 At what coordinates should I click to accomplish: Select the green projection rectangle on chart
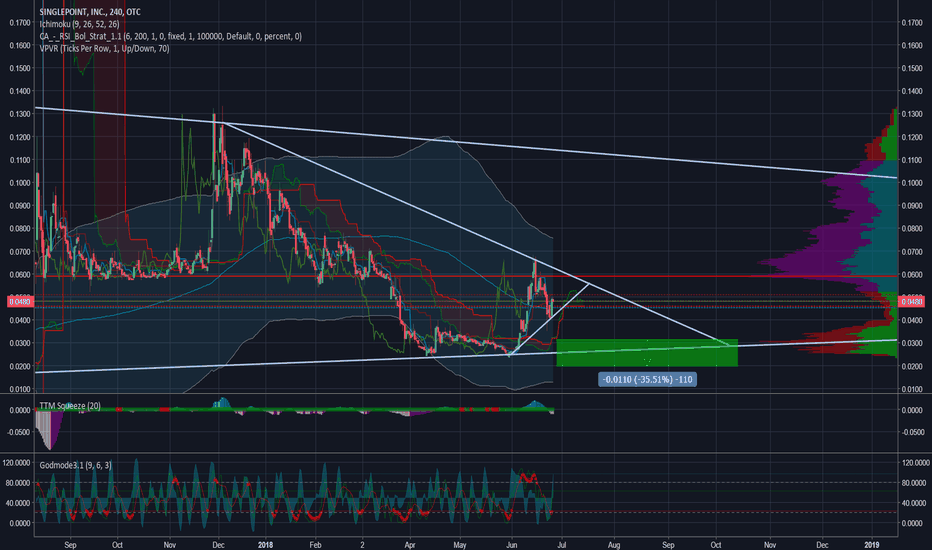click(647, 353)
